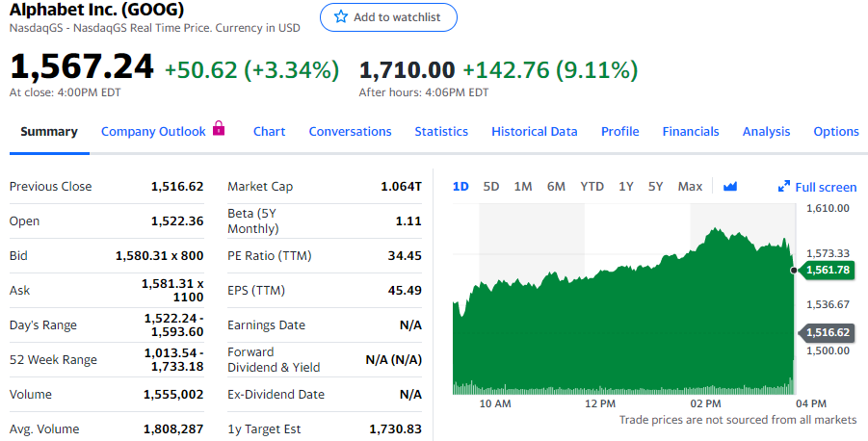
Task: Open the Company Outlook tab
Action: (153, 132)
